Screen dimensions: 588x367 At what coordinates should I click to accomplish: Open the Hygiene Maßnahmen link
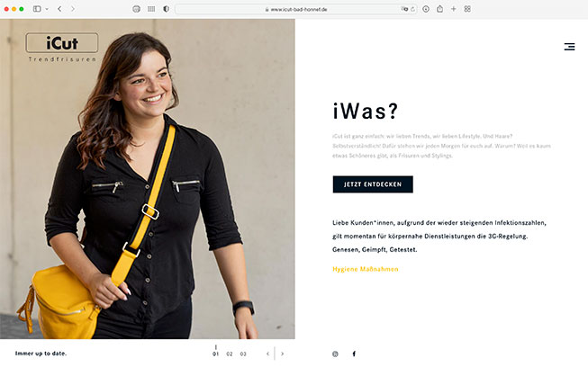click(366, 269)
